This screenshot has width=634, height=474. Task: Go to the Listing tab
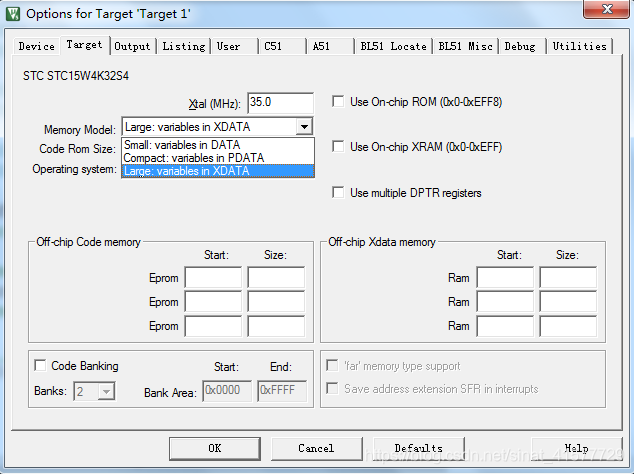184,47
